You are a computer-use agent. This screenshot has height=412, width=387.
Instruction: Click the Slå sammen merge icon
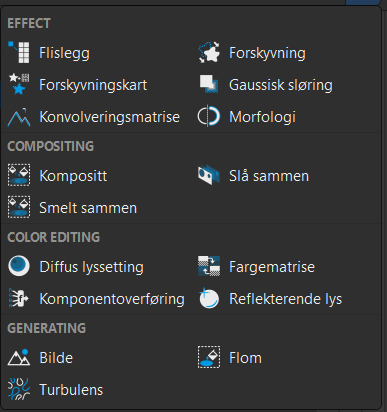(209, 175)
